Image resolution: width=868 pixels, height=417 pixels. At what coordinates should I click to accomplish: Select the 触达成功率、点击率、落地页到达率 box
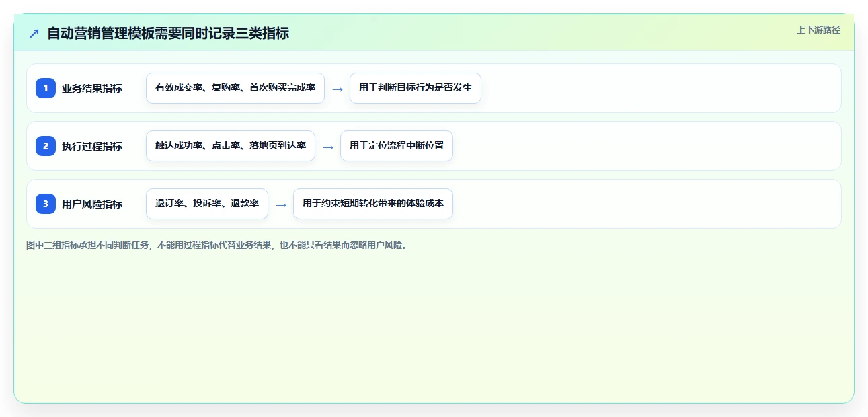pos(231,146)
